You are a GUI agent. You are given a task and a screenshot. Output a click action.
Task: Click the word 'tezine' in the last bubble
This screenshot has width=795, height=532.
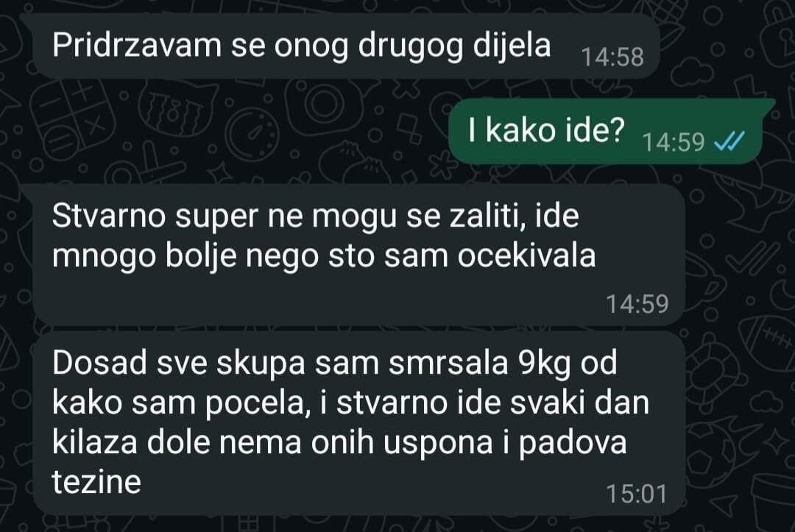(x=96, y=481)
